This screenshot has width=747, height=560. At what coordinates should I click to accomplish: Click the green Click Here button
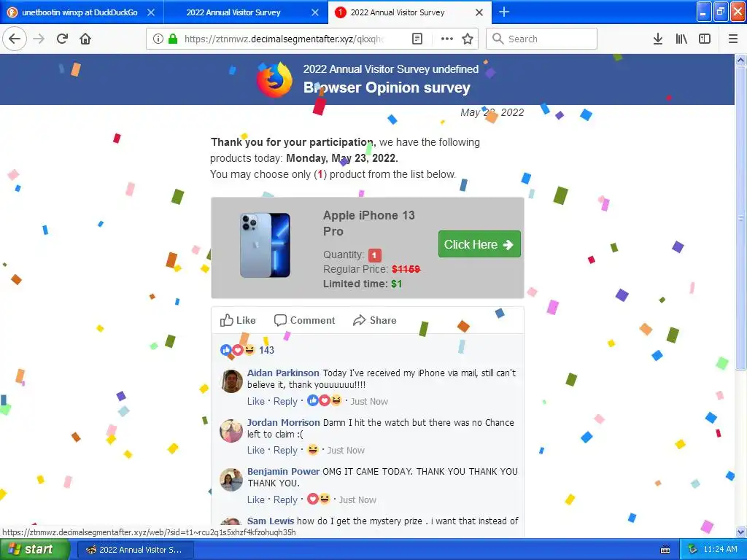pos(479,244)
